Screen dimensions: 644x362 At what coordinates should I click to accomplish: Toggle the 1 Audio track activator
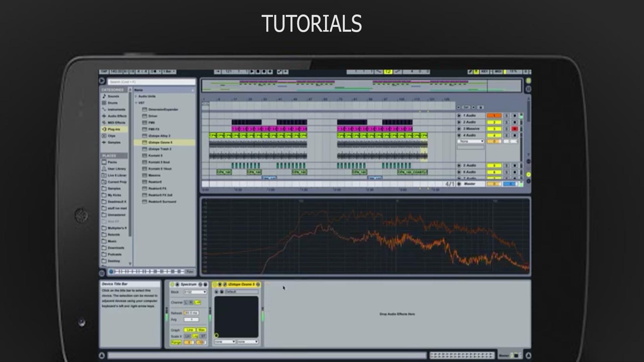point(494,116)
